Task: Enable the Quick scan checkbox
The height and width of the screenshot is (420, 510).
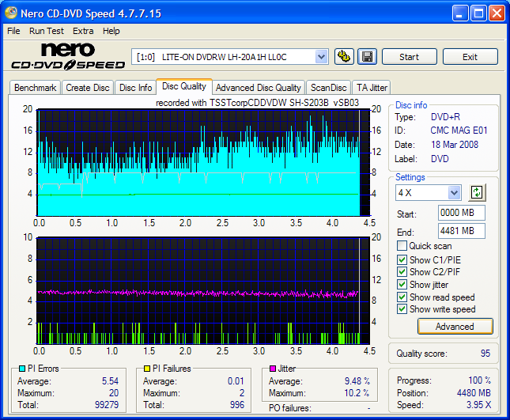Action: 402,246
